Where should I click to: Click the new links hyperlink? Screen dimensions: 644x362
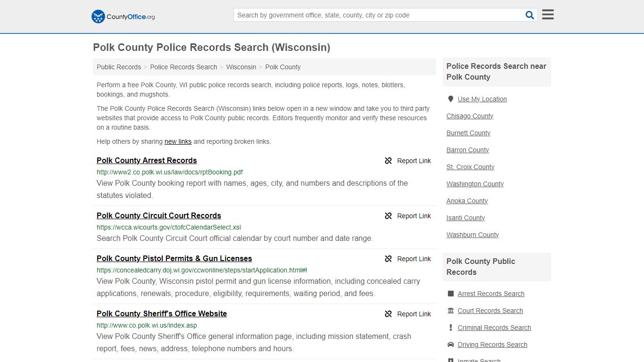(x=178, y=141)
